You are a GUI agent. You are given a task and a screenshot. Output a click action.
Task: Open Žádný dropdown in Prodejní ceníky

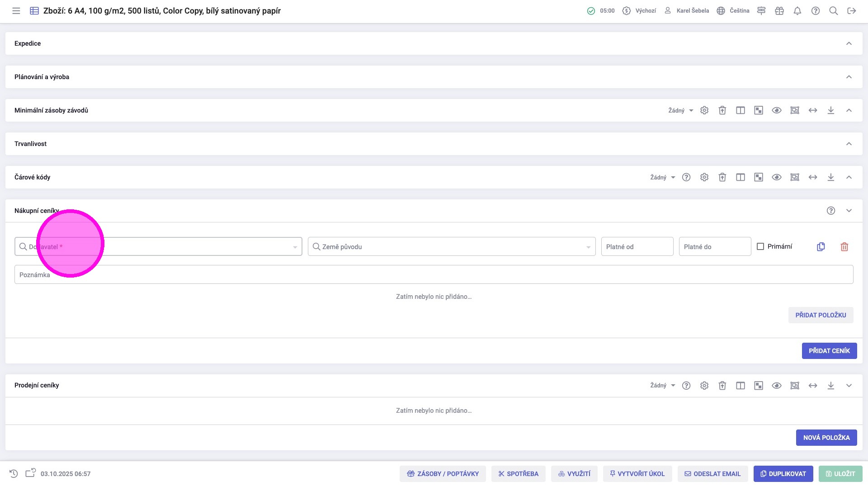[x=663, y=386]
